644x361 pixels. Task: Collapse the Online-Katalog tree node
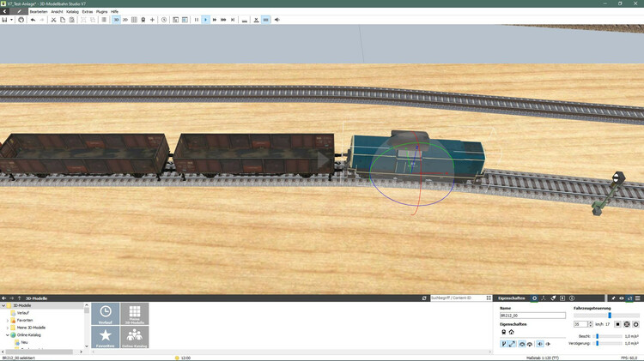8,335
